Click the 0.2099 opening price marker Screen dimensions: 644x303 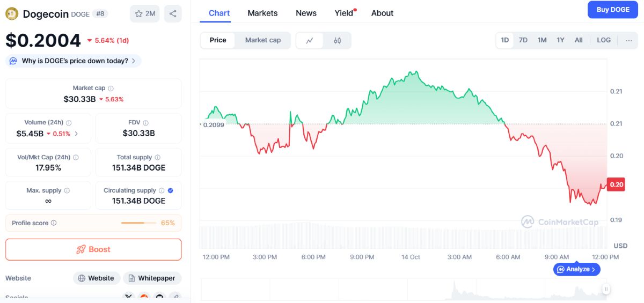pos(213,124)
